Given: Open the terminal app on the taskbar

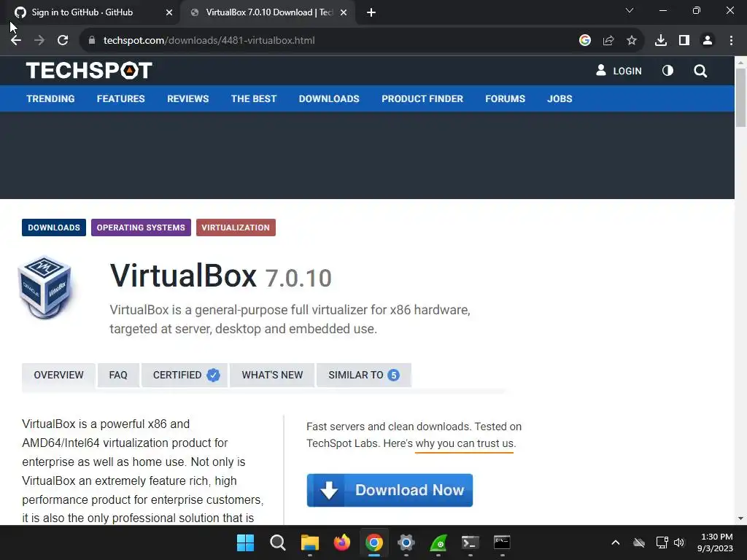Looking at the screenshot, I should [x=471, y=542].
